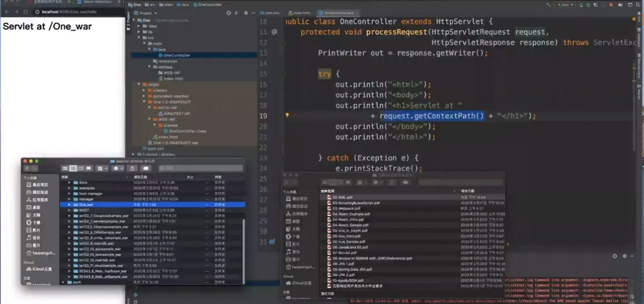Click the browser forward arrow
The width and height of the screenshot is (644, 304).
pyautogui.click(x=16, y=12)
